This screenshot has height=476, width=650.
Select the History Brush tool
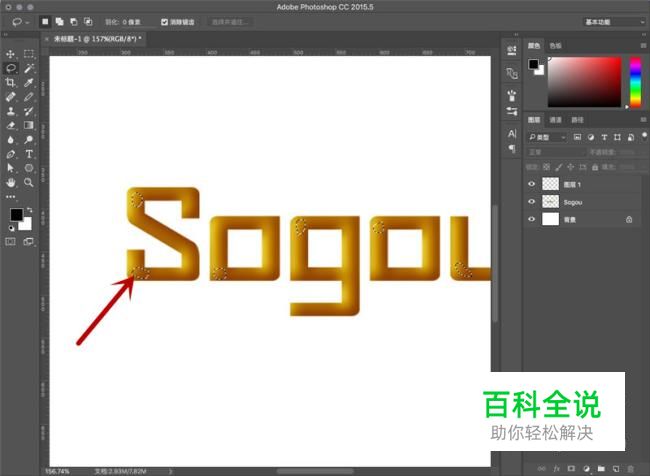[x=29, y=111]
